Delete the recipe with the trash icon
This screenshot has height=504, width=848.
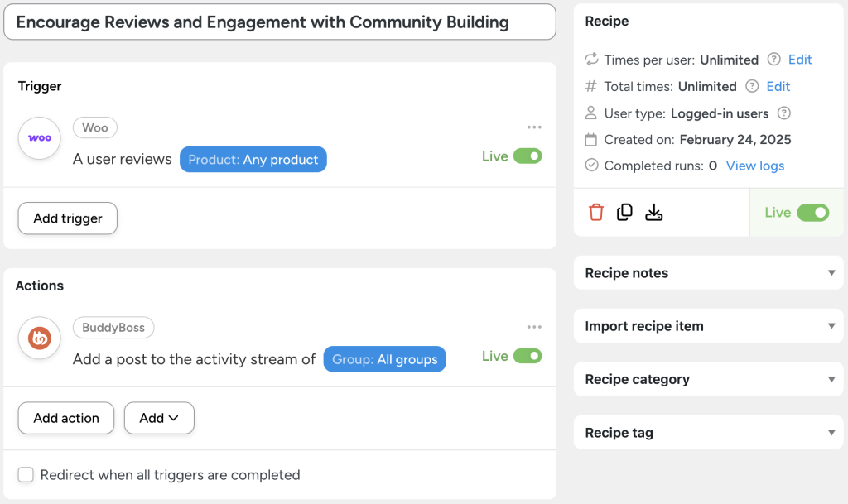(596, 212)
